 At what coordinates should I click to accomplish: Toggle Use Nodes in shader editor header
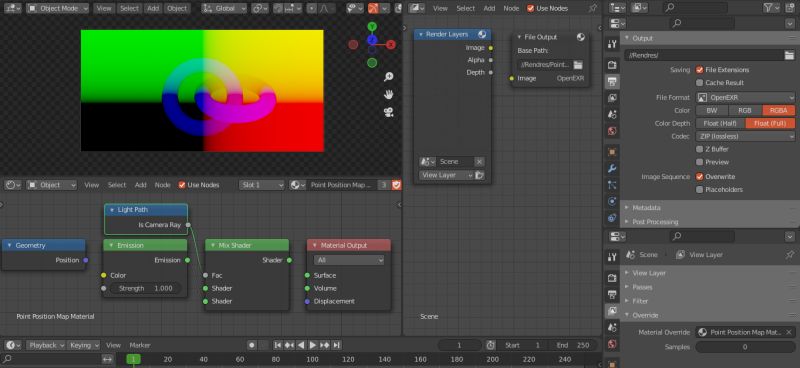pos(182,185)
